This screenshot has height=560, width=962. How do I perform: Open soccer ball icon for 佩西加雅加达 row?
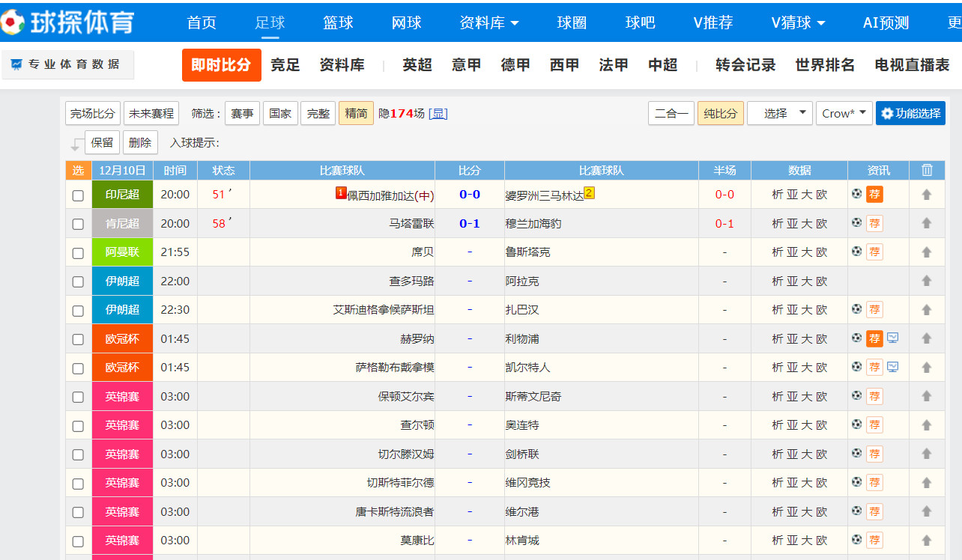coord(857,194)
